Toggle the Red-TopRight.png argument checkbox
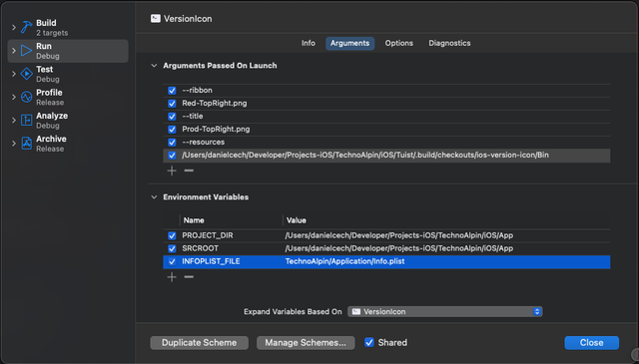This screenshot has width=639, height=364. pyautogui.click(x=172, y=104)
